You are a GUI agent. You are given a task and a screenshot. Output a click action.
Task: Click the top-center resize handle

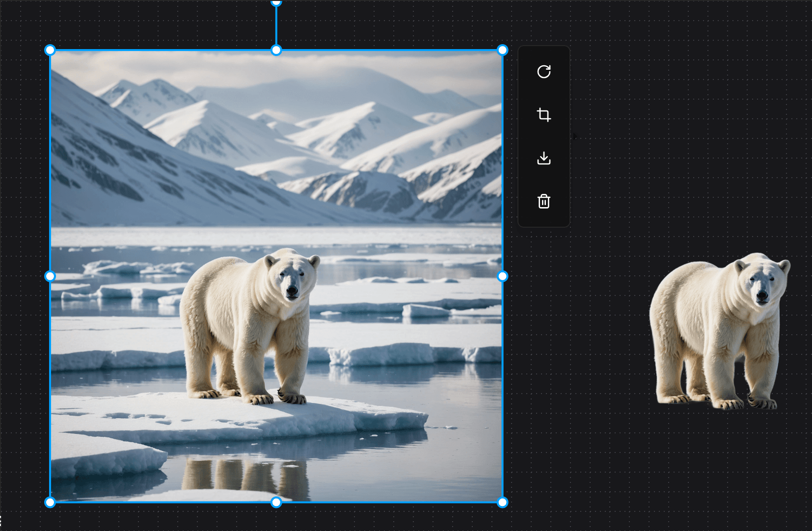tap(276, 50)
